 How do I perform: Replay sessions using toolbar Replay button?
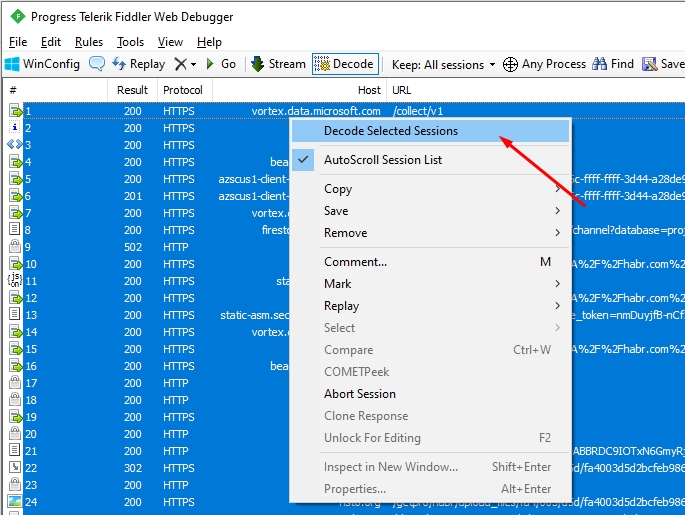[138, 64]
